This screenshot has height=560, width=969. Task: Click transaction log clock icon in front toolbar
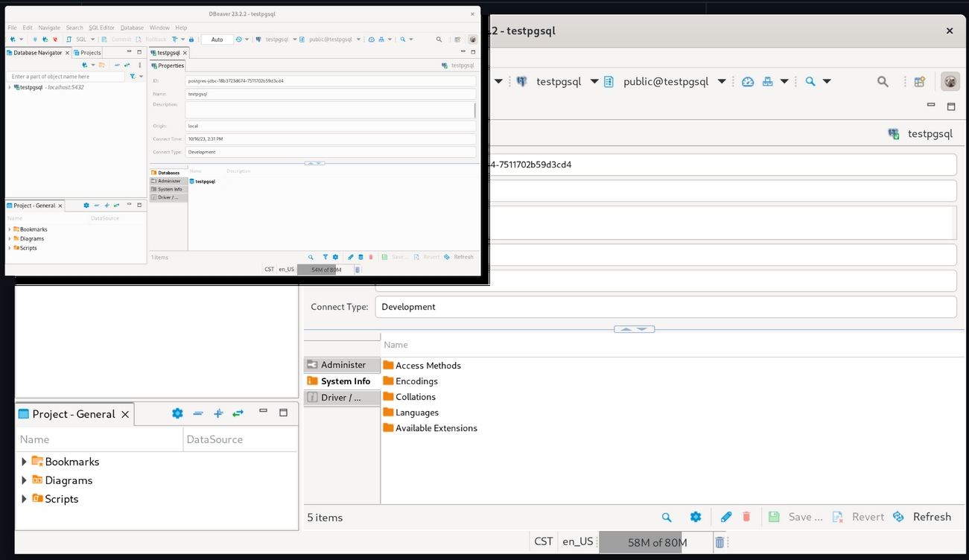pos(238,39)
